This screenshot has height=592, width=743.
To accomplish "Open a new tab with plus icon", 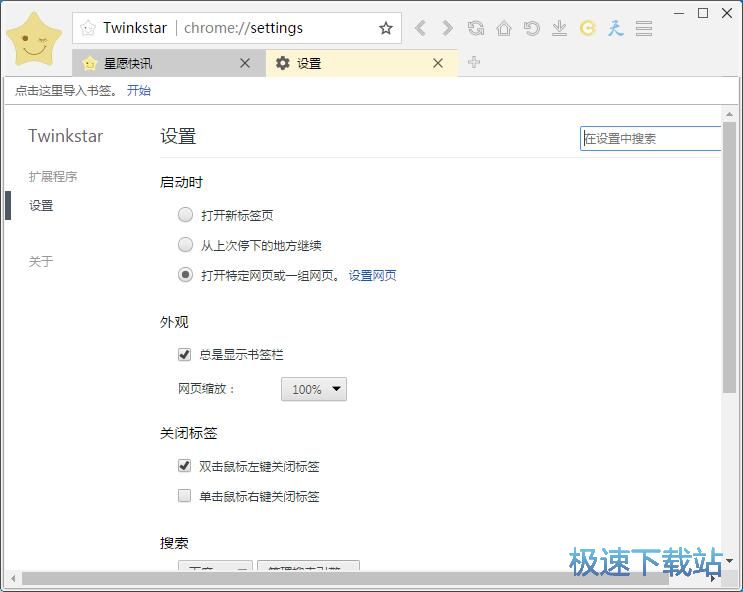I will (474, 63).
